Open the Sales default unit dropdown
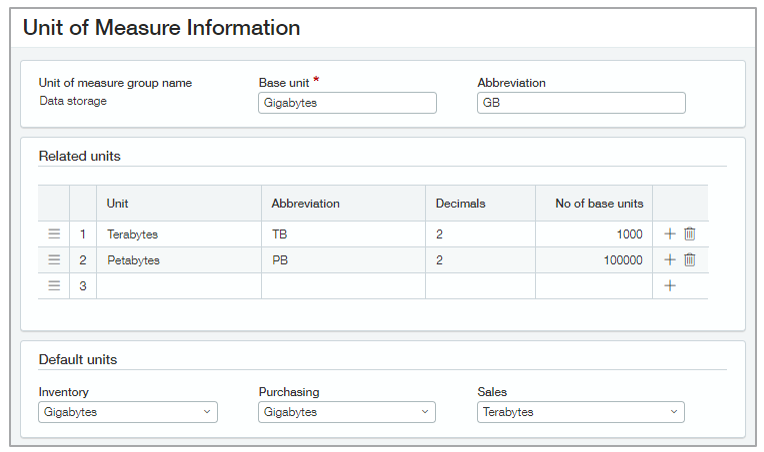 [581, 412]
